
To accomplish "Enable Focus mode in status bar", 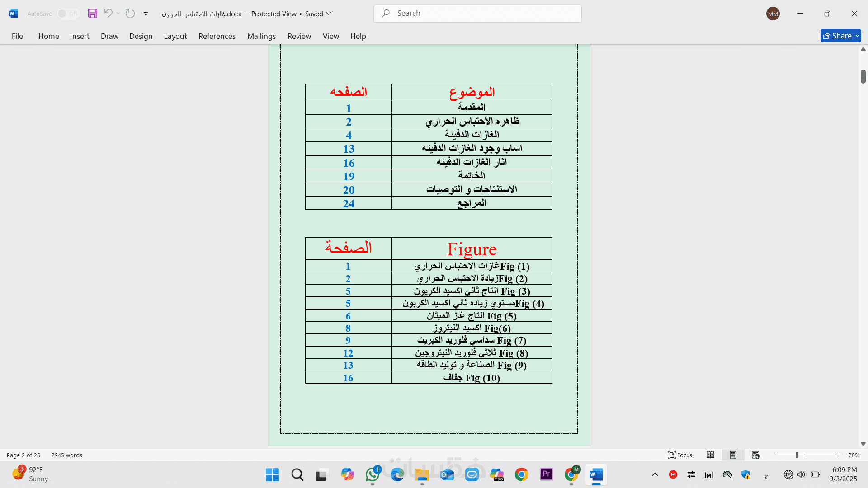I will tap(680, 455).
